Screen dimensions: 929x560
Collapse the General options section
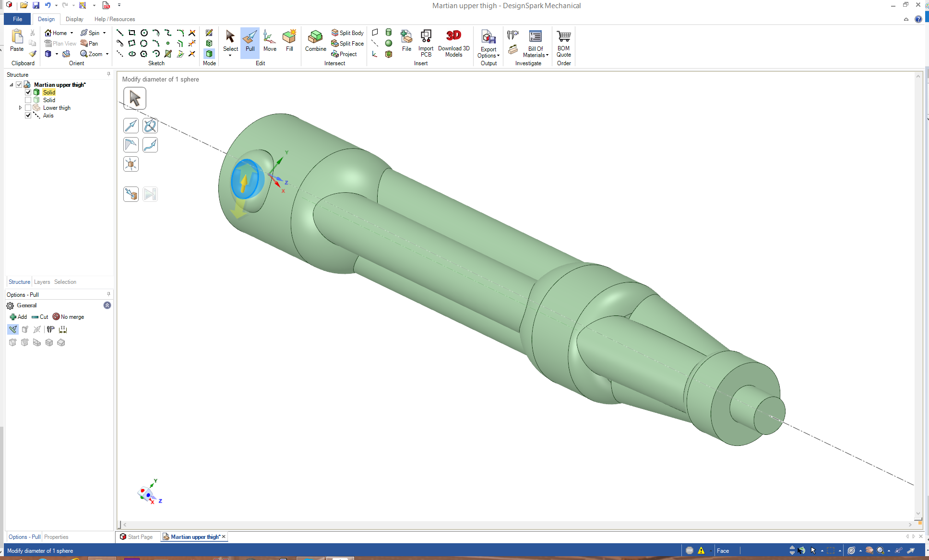tap(107, 305)
